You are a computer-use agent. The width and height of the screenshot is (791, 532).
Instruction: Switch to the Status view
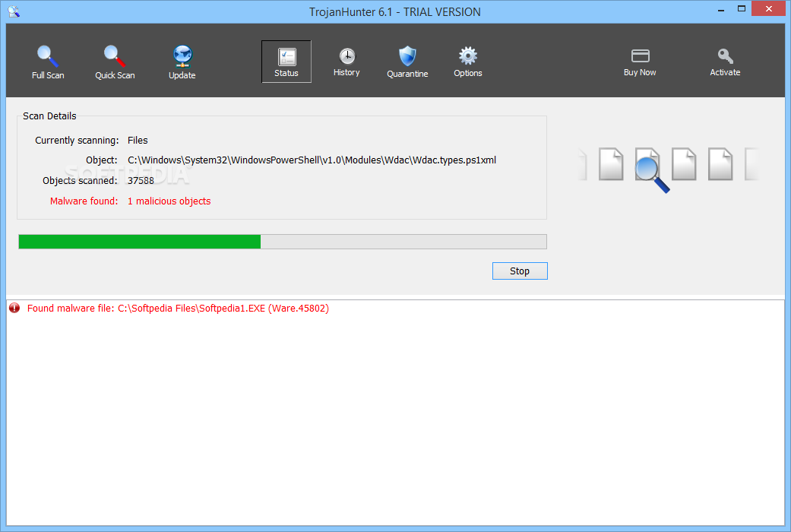click(286, 62)
